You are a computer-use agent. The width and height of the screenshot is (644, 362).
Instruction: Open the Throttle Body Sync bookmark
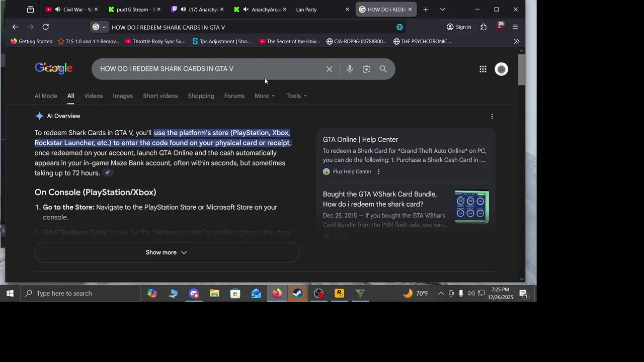point(155,42)
